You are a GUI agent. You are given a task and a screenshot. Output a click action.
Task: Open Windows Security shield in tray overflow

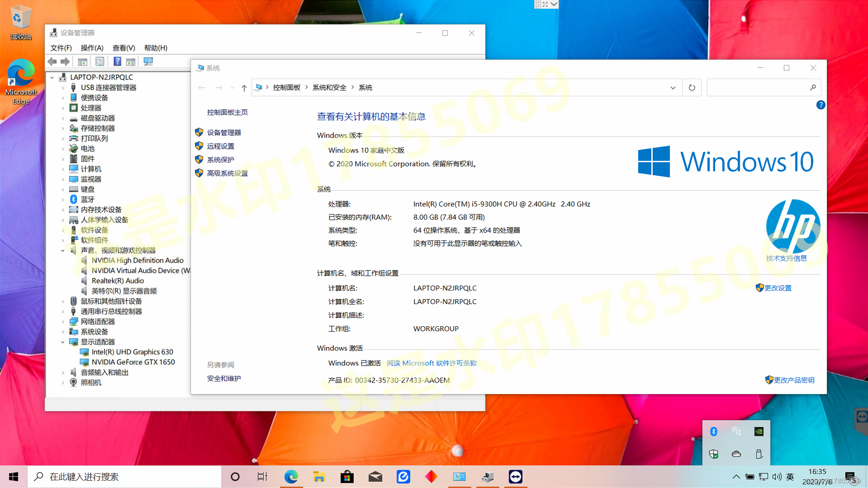coord(714,454)
